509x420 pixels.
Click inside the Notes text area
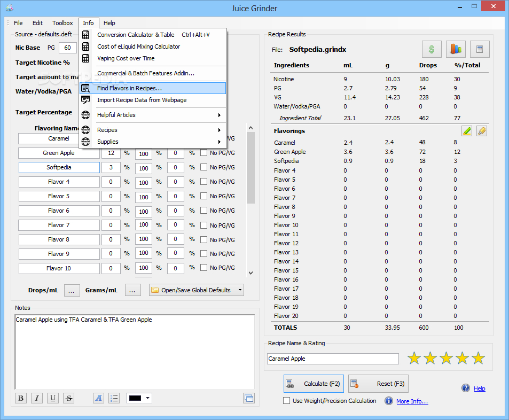135,352
